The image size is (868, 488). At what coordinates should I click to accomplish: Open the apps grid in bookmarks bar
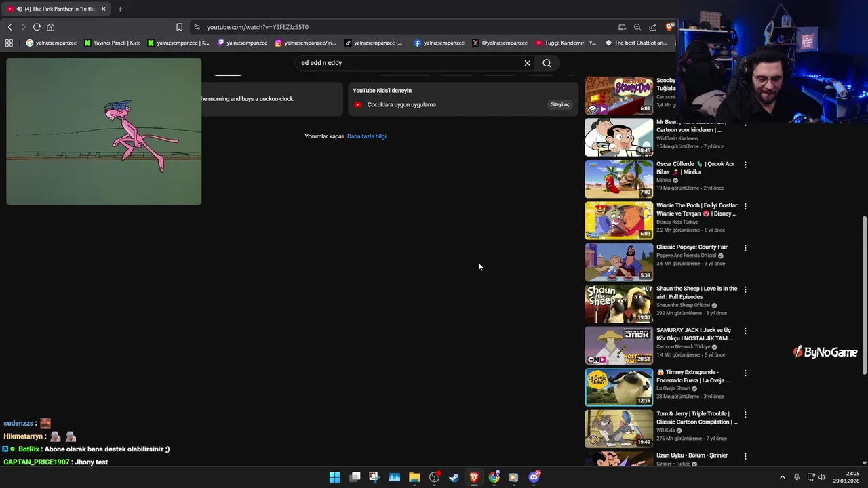(9, 43)
